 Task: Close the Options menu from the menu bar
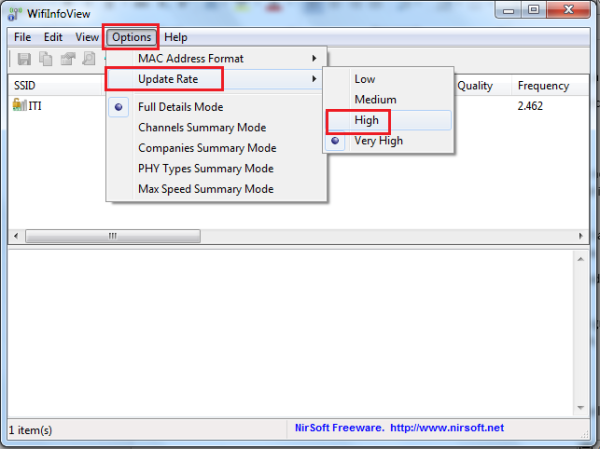click(131, 37)
